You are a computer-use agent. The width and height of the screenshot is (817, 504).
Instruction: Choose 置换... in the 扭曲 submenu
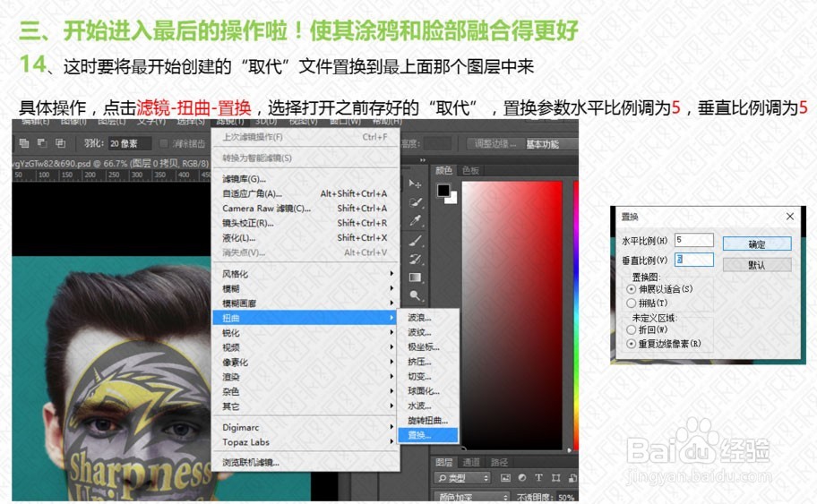pos(428,435)
